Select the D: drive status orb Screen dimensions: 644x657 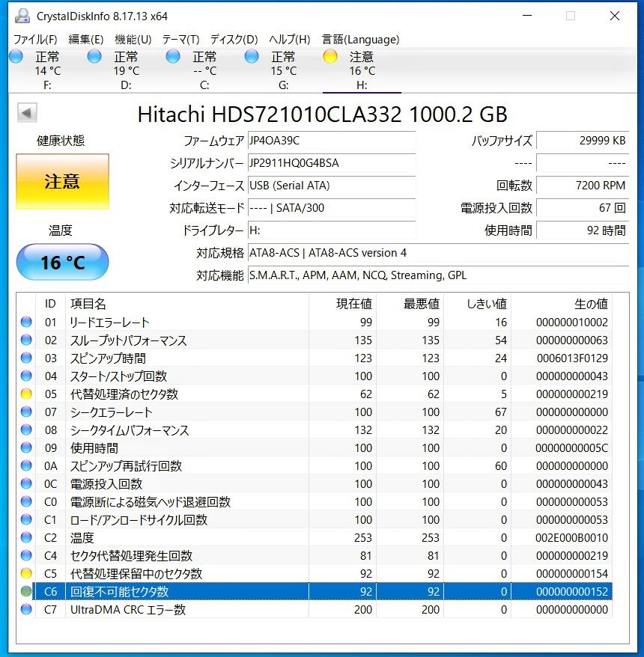[x=95, y=56]
